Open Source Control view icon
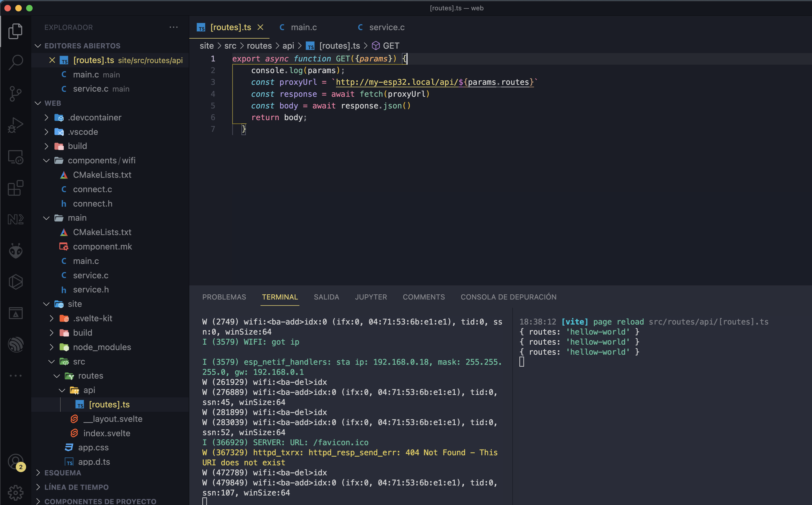The width and height of the screenshot is (812, 505). coord(16,93)
